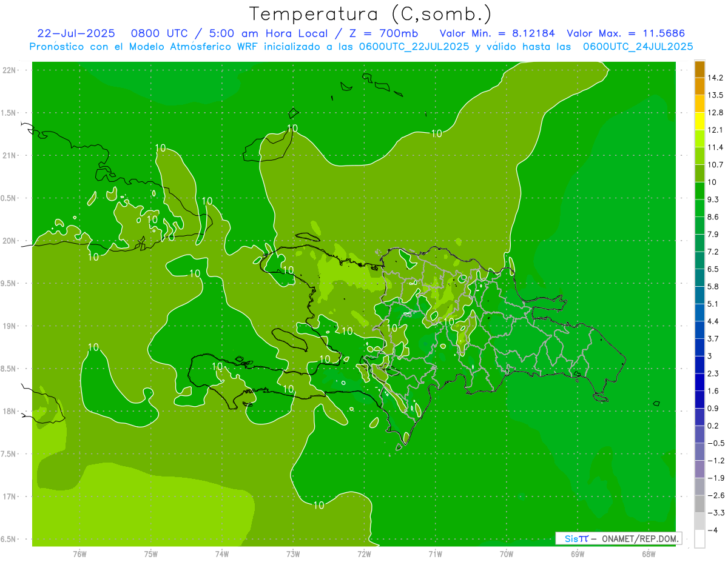Click the 'SisTT - ONAMET/REP.DOM.' label
This screenshot has width=728, height=562.
(618, 538)
